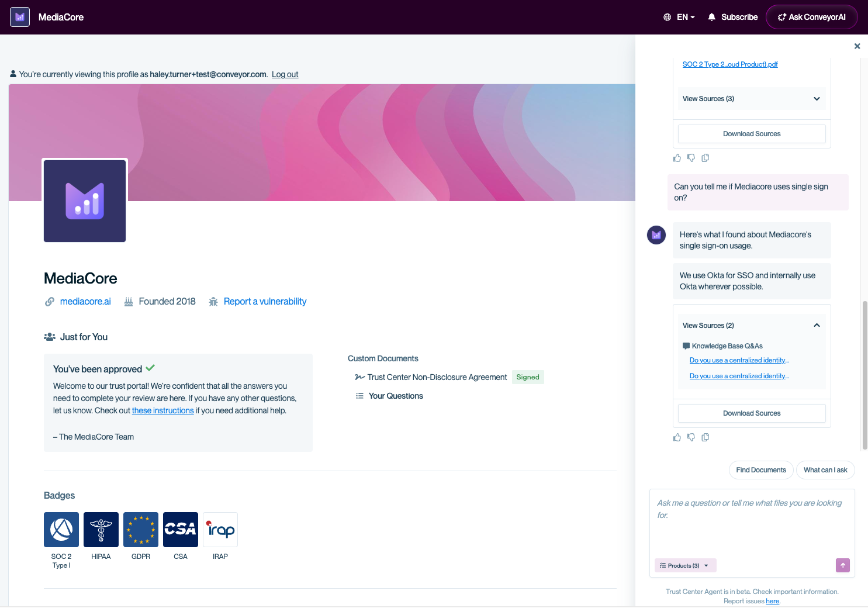
Task: Open the mediacore.ai website link
Action: [85, 302]
